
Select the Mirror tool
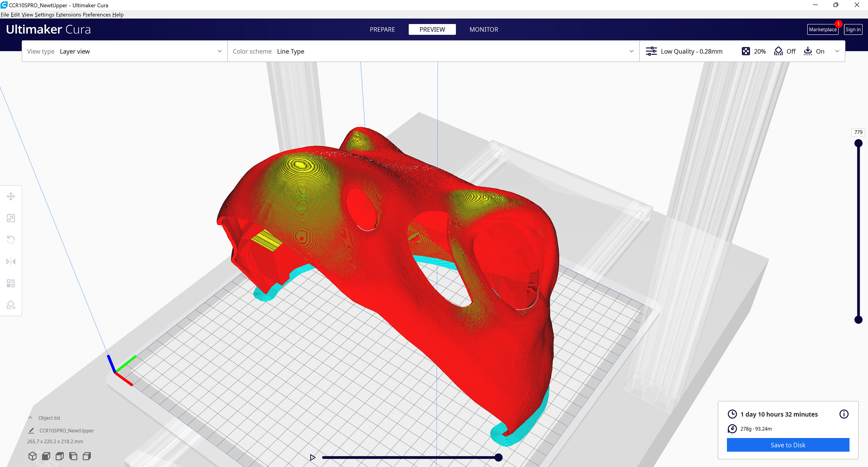(11, 261)
